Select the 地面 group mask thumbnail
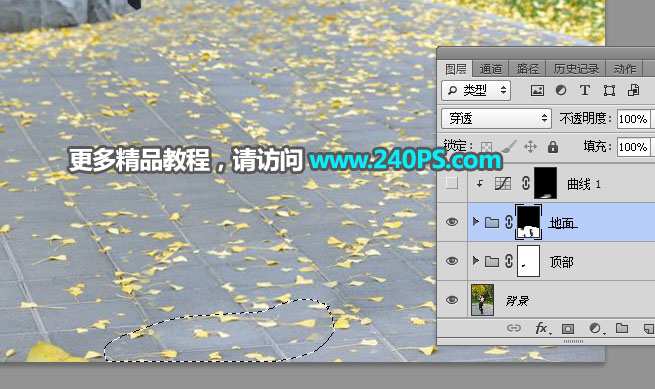This screenshot has width=655, height=389. click(x=528, y=222)
